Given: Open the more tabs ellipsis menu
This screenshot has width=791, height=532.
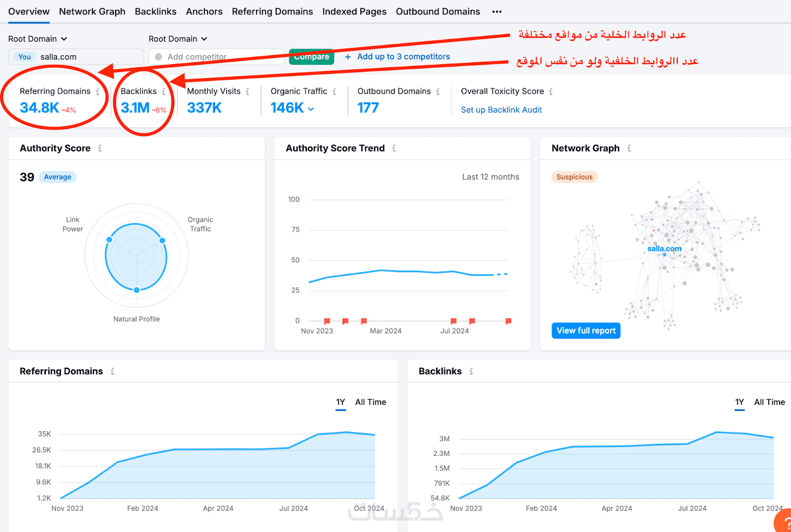Looking at the screenshot, I should click(x=497, y=11).
